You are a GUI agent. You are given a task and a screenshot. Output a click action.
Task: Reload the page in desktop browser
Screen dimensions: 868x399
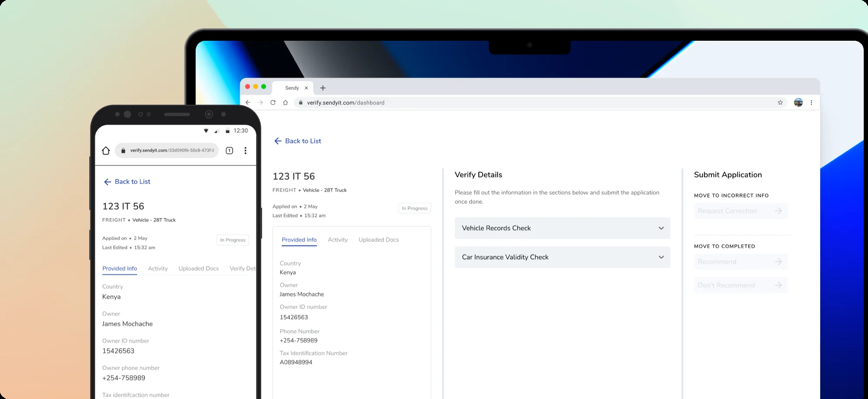[273, 102]
